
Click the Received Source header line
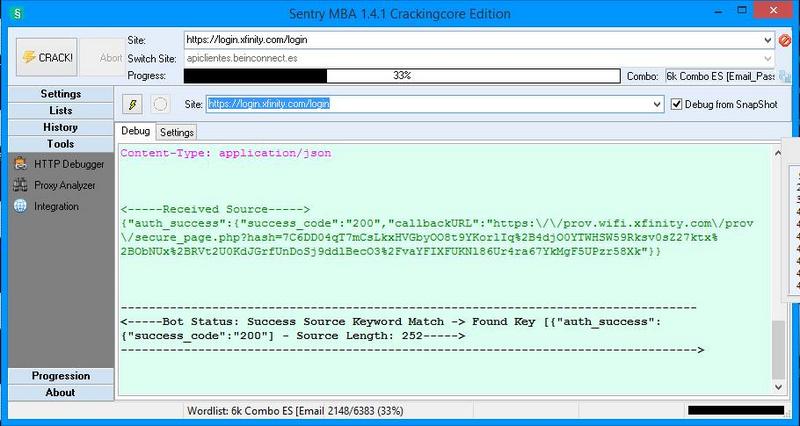(x=215, y=209)
